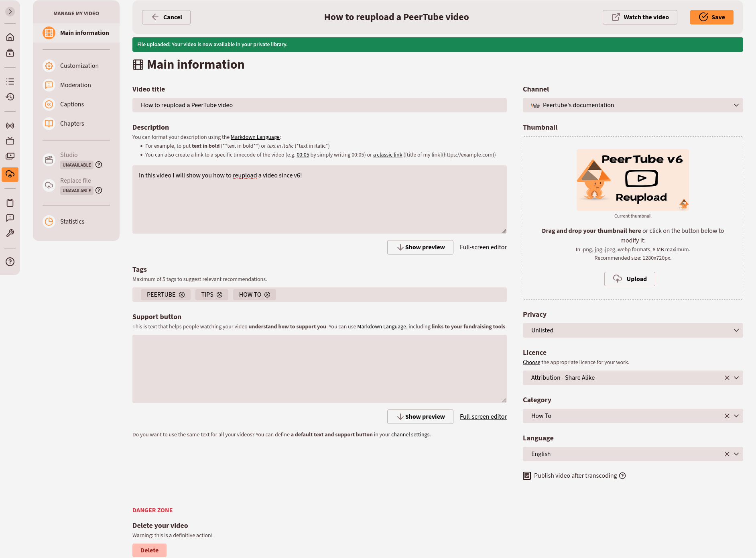This screenshot has height=558, width=756.
Task: Click the help icon next to Studio Unavailable
Action: (x=99, y=165)
